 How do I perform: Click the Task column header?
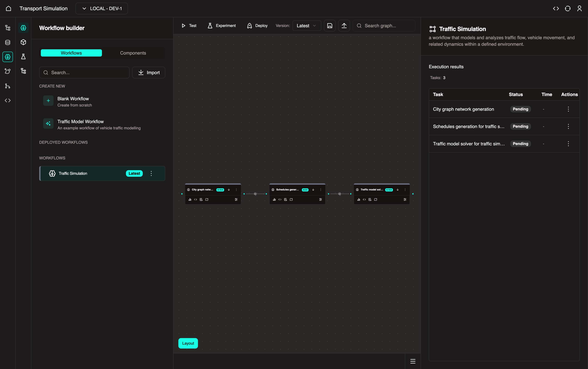tap(438, 94)
